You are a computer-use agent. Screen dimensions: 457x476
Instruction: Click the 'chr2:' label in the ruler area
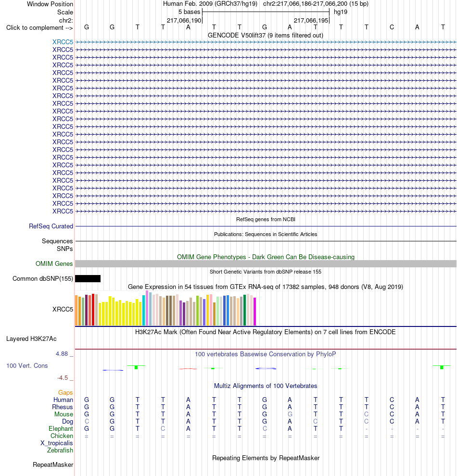(x=66, y=20)
